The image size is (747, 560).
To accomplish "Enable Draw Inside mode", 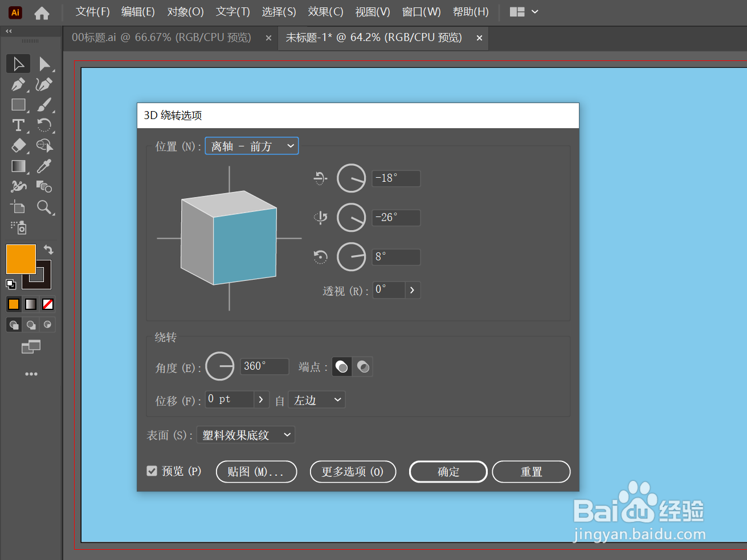I will coord(48,325).
